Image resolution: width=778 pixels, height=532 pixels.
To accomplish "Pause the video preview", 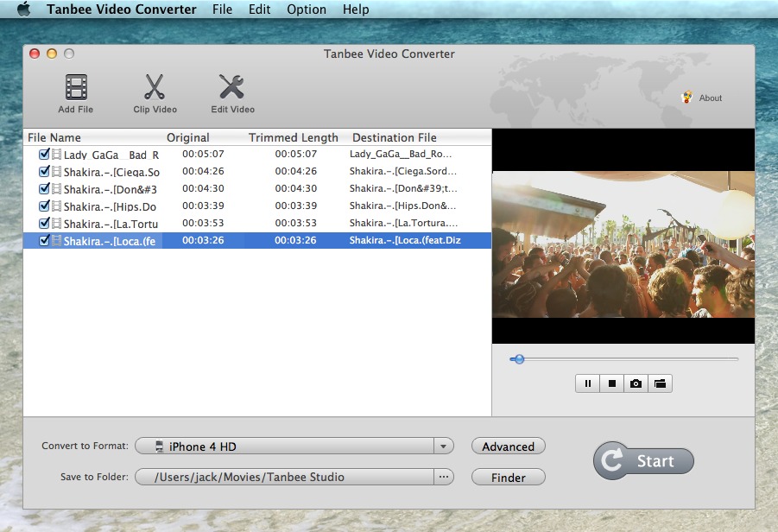I will [588, 383].
